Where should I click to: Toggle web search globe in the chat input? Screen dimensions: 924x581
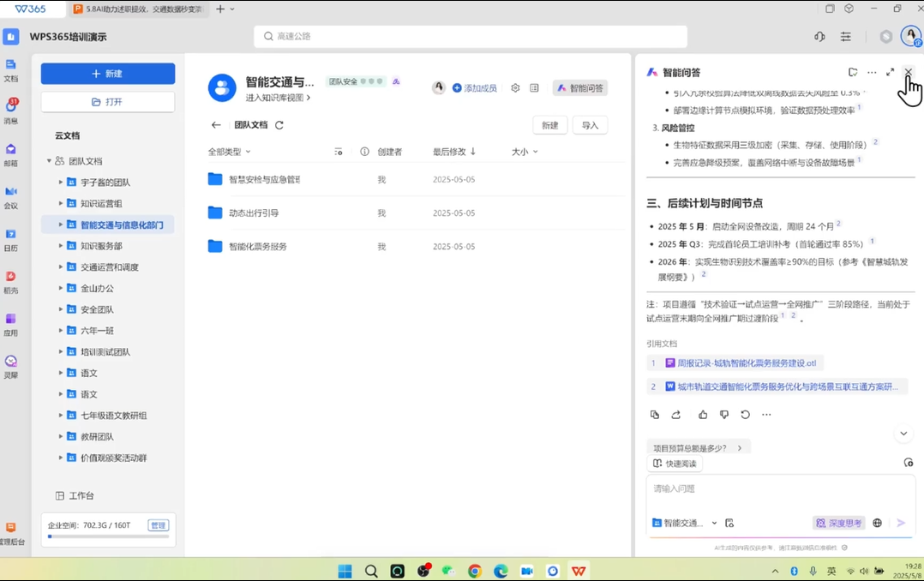pos(877,523)
